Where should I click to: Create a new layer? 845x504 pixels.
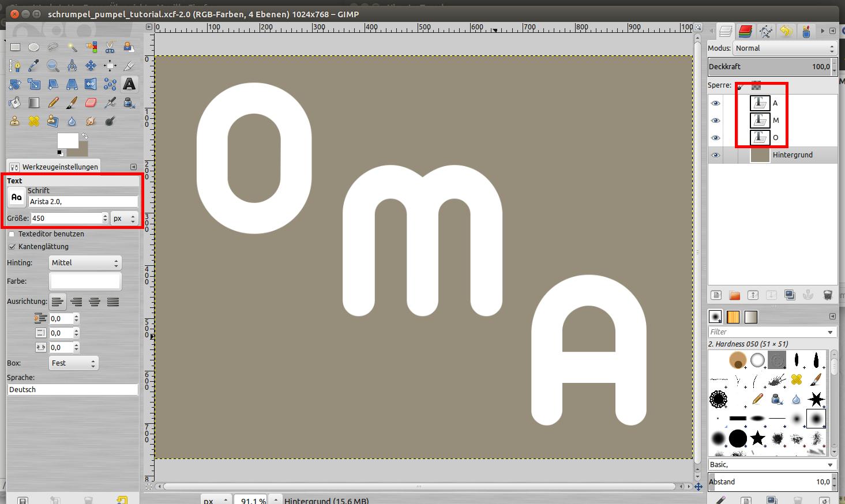click(716, 295)
